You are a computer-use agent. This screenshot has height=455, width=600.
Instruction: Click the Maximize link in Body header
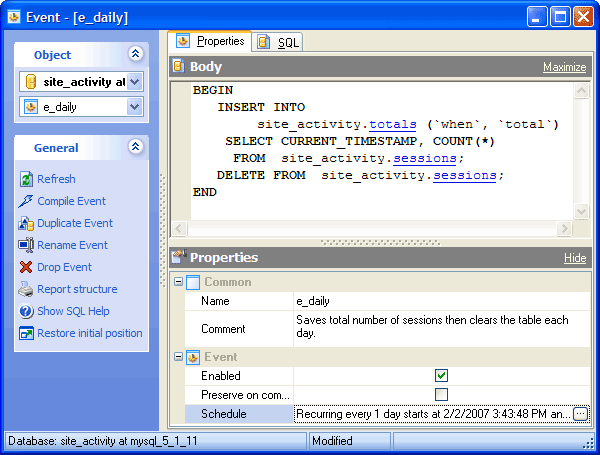(564, 67)
